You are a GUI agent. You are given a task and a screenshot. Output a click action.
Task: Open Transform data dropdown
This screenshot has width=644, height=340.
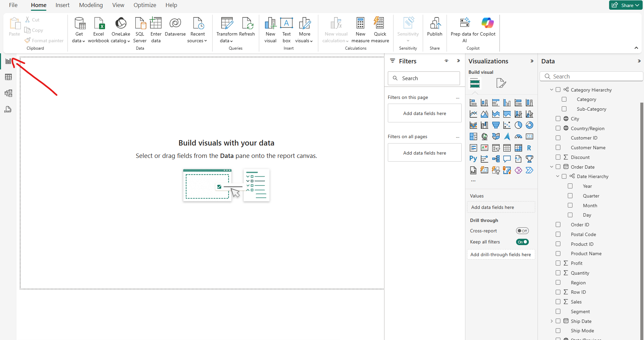pos(227,30)
